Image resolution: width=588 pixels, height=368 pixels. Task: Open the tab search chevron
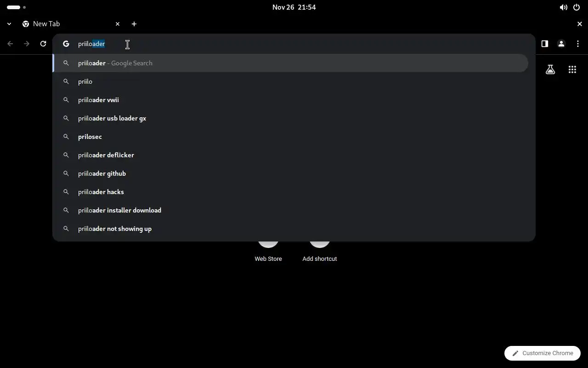9,24
